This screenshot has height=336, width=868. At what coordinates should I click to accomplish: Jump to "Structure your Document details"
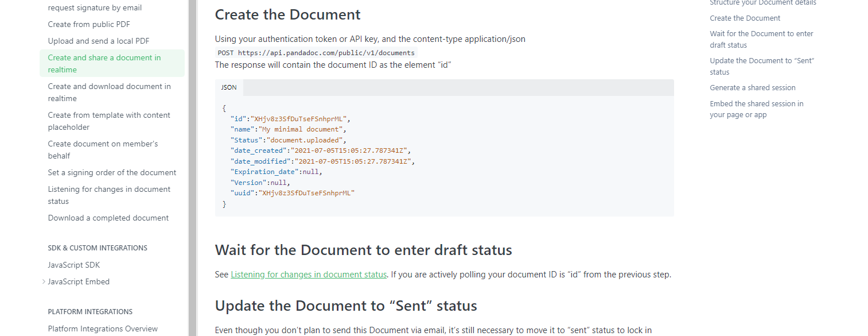point(763,3)
